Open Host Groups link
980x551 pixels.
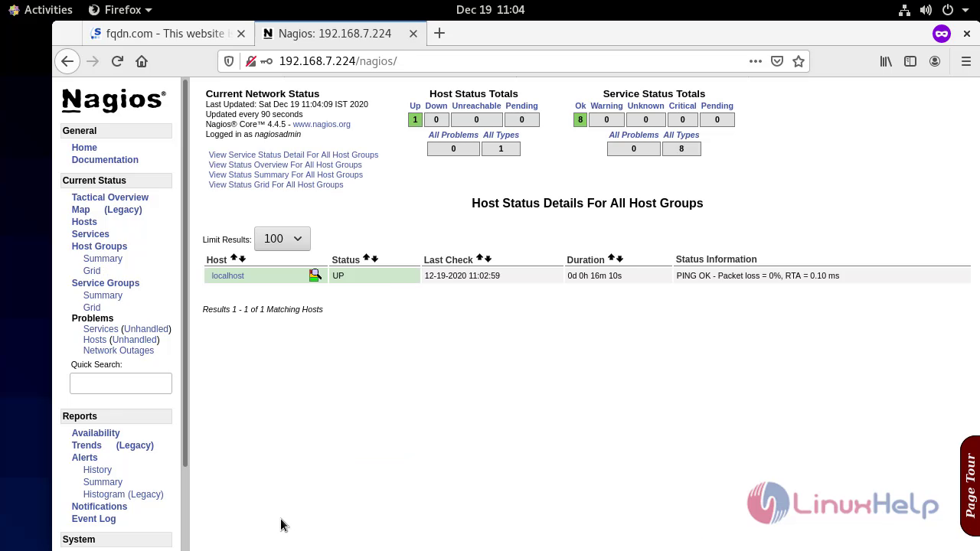coord(100,246)
